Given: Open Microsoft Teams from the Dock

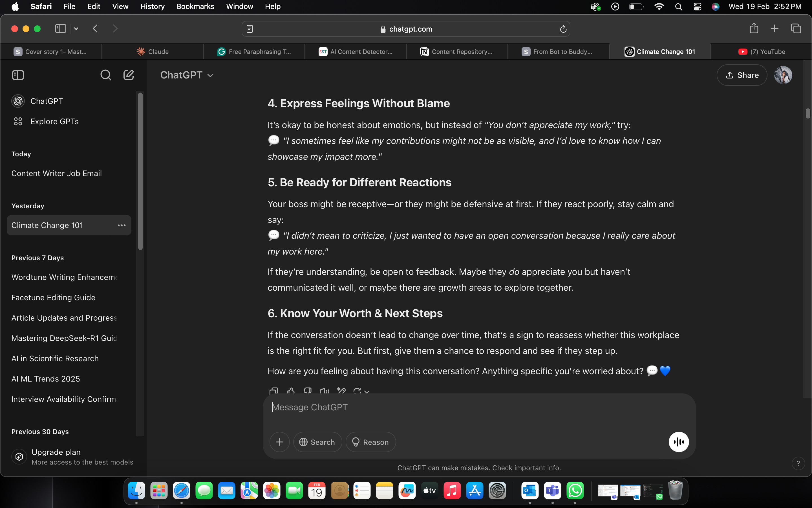Looking at the screenshot, I should pos(552,491).
